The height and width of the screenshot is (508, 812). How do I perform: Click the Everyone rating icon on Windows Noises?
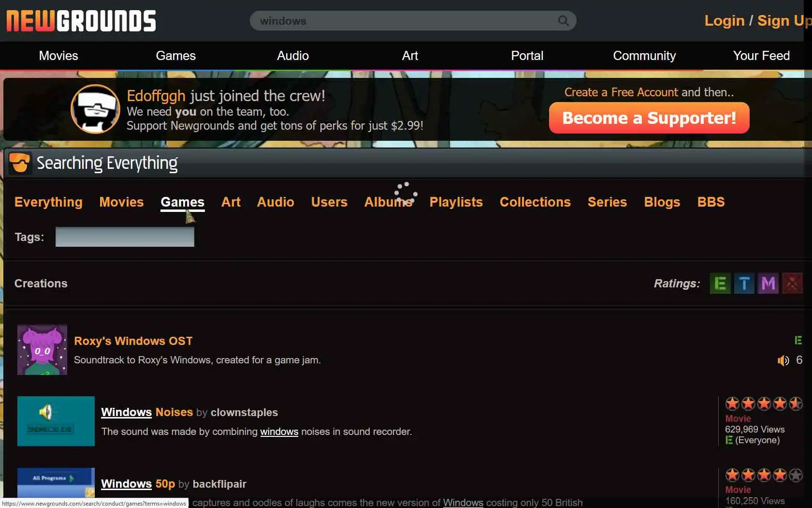pyautogui.click(x=729, y=440)
